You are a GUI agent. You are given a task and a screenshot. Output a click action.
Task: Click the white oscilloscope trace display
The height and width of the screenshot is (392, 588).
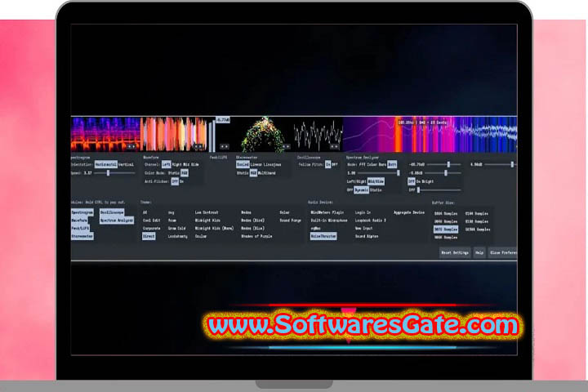coord(318,134)
